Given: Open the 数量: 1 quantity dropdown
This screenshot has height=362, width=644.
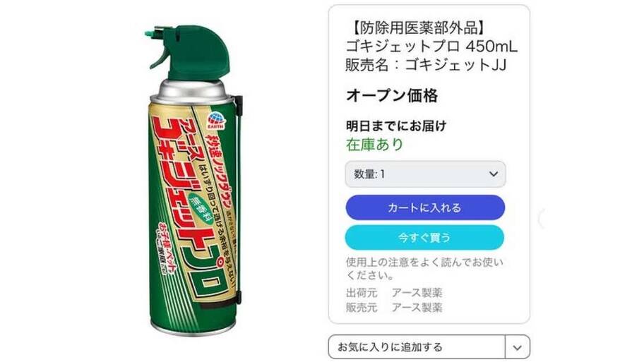Looking at the screenshot, I should (425, 174).
